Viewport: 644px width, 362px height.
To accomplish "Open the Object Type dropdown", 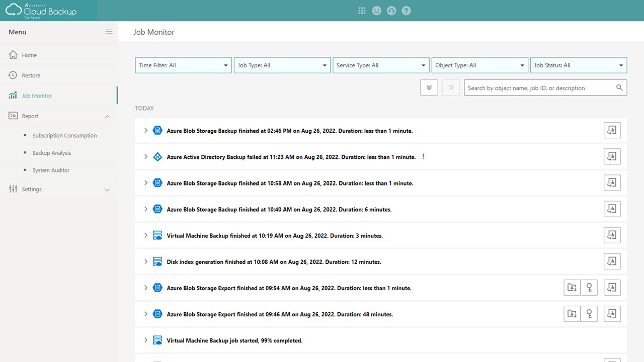I will tap(480, 65).
